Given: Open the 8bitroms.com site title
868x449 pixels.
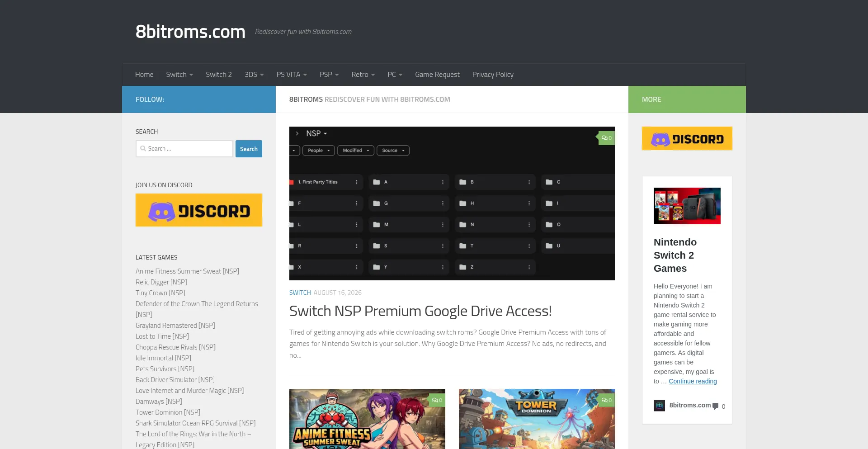Looking at the screenshot, I should [190, 32].
